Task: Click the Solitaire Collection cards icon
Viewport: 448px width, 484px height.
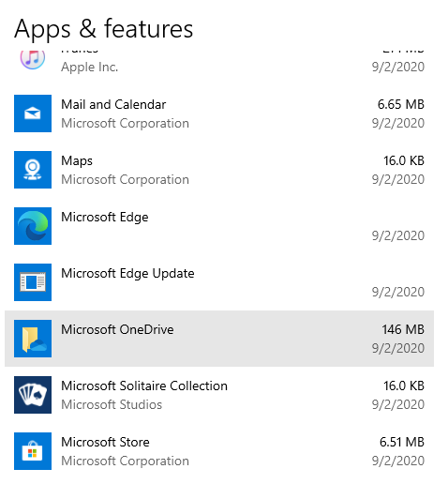Action: (x=33, y=395)
